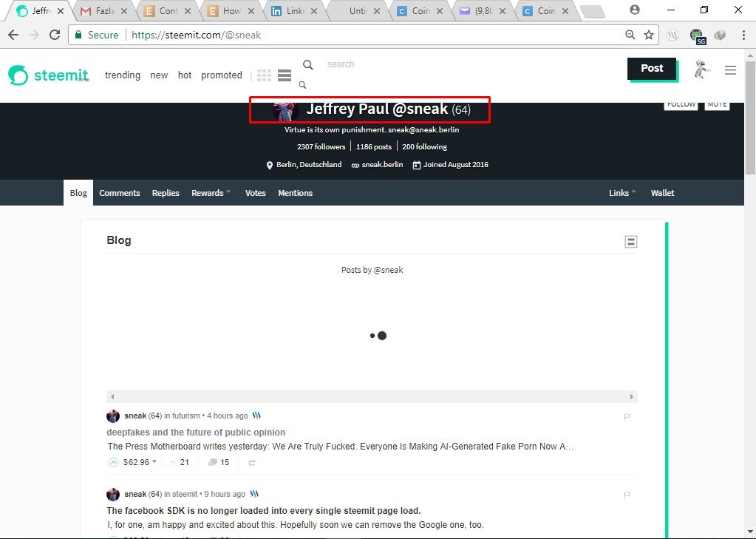
Task: Open the Replies tab
Action: point(166,192)
